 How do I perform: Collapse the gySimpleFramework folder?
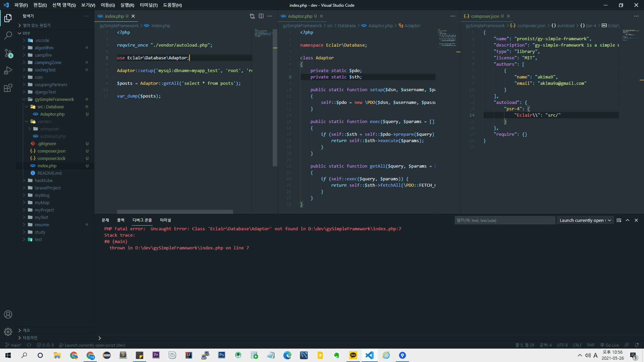[54, 99]
